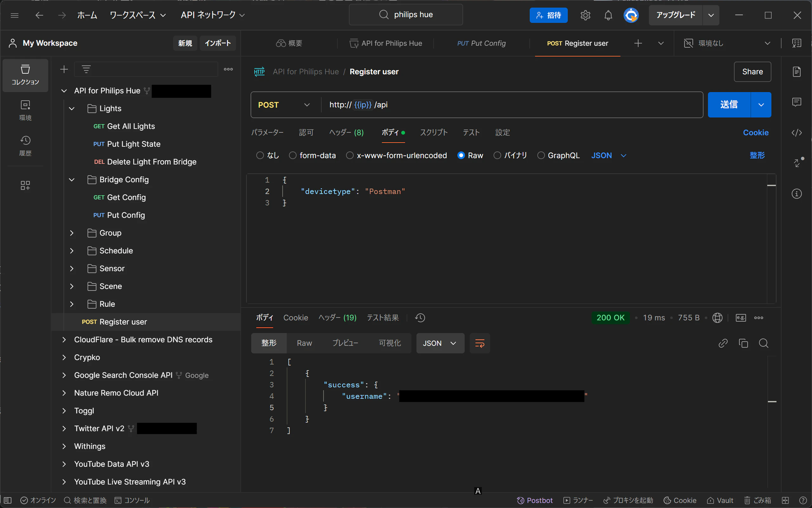Collapse the Lights folder
The height and width of the screenshot is (508, 812).
[x=71, y=109]
